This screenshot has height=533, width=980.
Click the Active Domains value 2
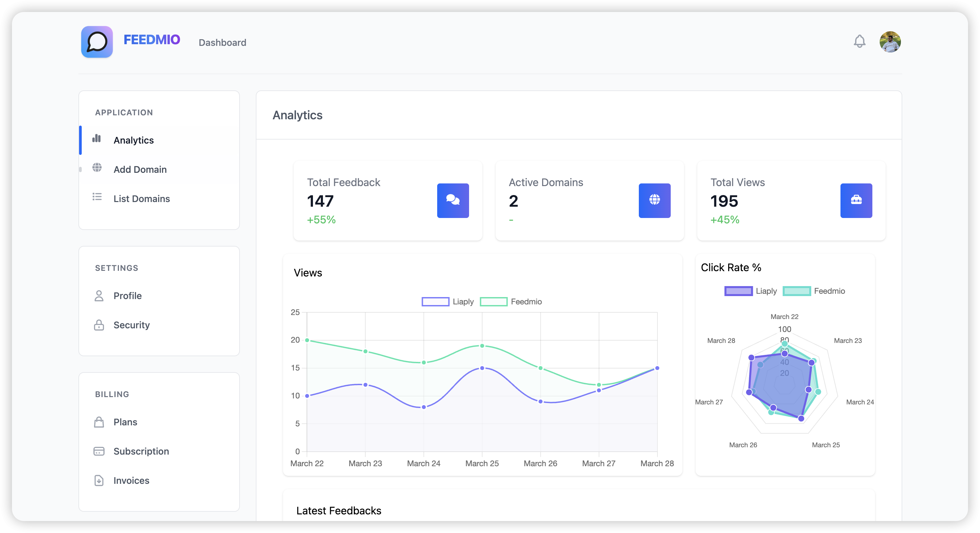pos(514,201)
